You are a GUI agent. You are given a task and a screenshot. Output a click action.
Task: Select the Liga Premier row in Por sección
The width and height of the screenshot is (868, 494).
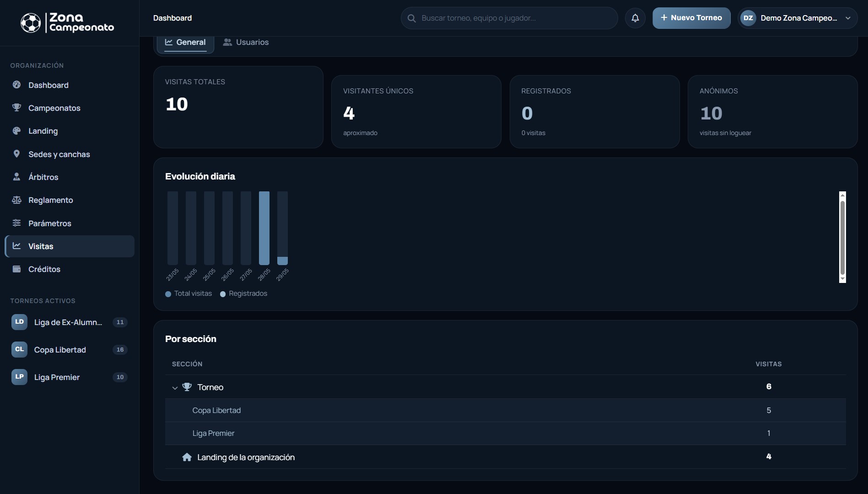pyautogui.click(x=506, y=433)
